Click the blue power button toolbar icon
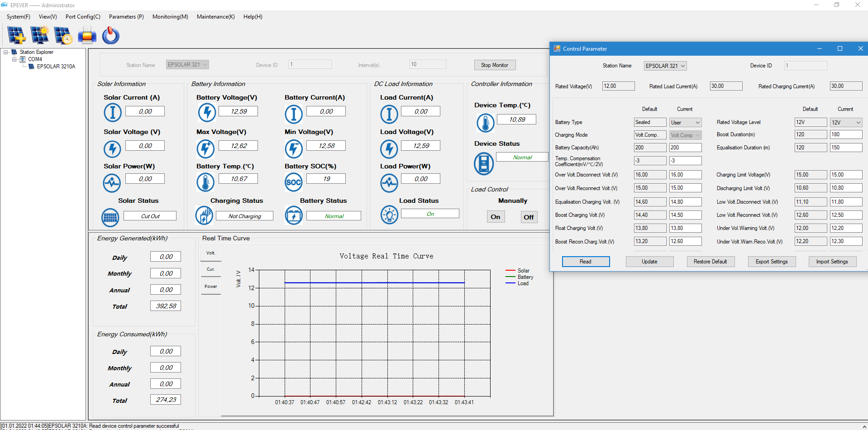The width and height of the screenshot is (868, 430). [x=110, y=35]
